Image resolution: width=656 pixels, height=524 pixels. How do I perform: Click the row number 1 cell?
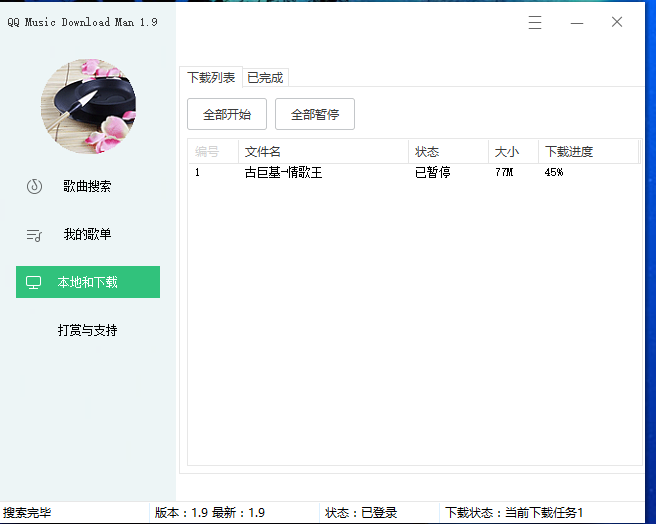coord(197,172)
